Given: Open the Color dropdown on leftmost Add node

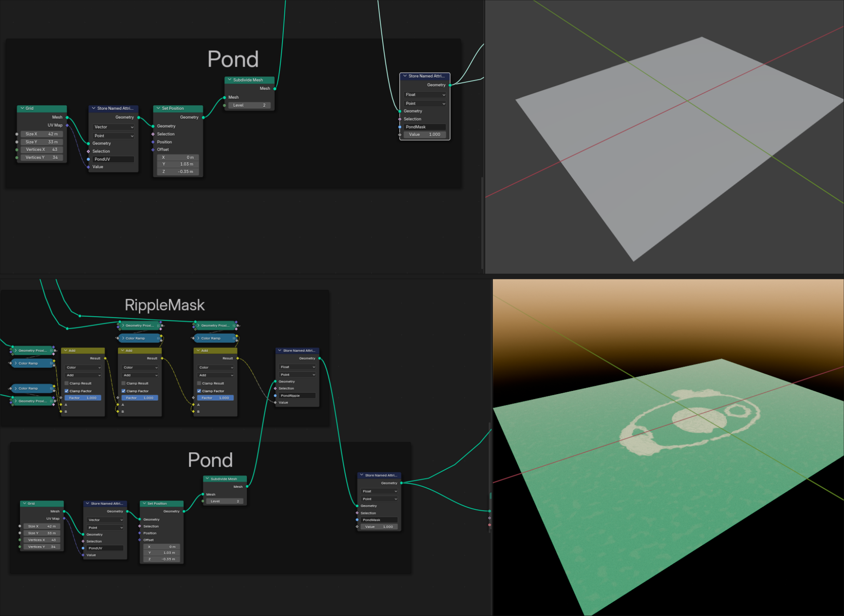Looking at the screenshot, I should [x=83, y=367].
